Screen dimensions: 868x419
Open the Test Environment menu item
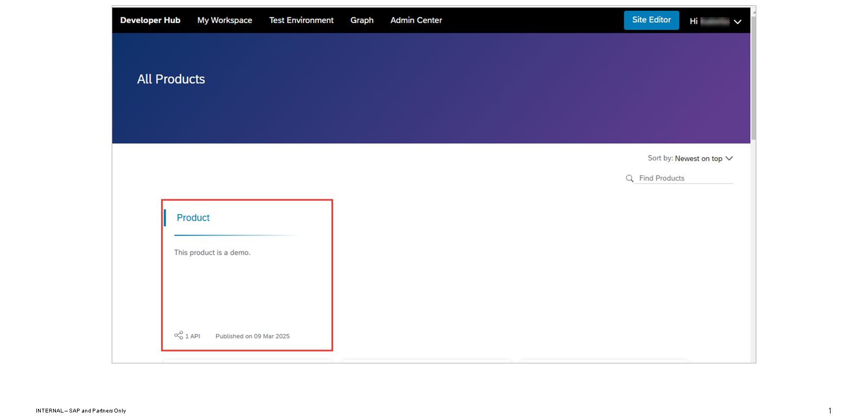click(301, 20)
